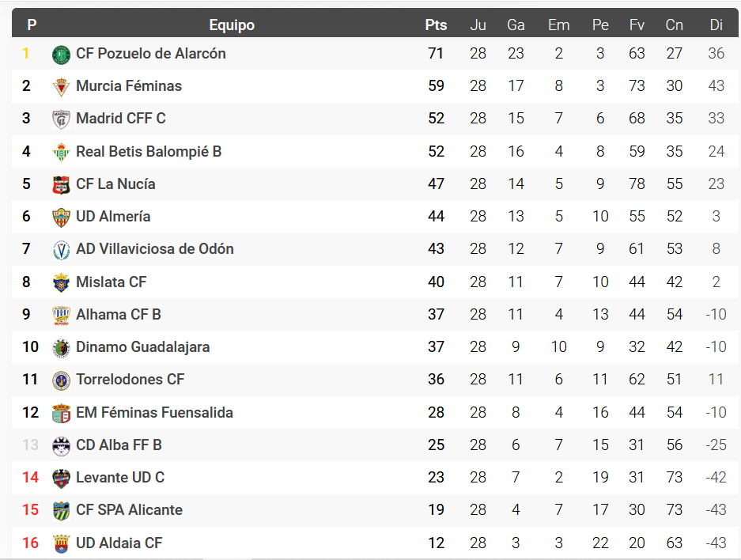
Task: Click the Dinamo Guadalajara crest
Action: click(x=61, y=348)
